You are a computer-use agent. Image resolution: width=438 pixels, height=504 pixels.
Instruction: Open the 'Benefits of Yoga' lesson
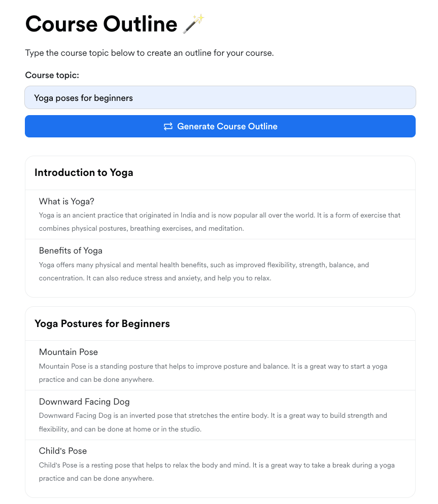(71, 250)
